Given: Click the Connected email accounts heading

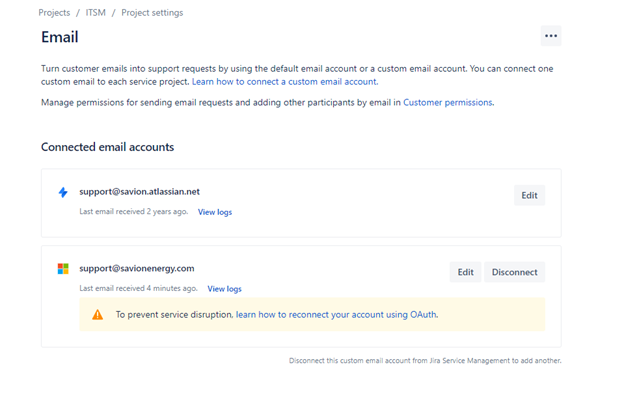Looking at the screenshot, I should pos(107,147).
